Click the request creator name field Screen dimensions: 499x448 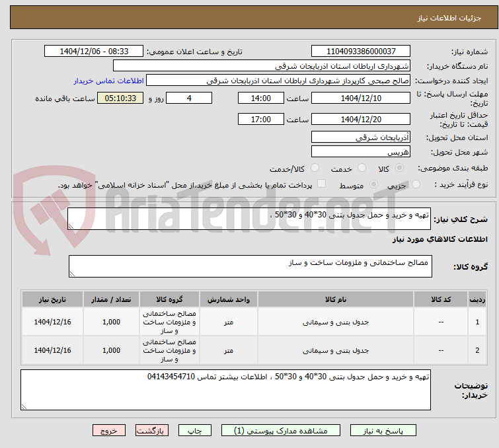click(278, 81)
